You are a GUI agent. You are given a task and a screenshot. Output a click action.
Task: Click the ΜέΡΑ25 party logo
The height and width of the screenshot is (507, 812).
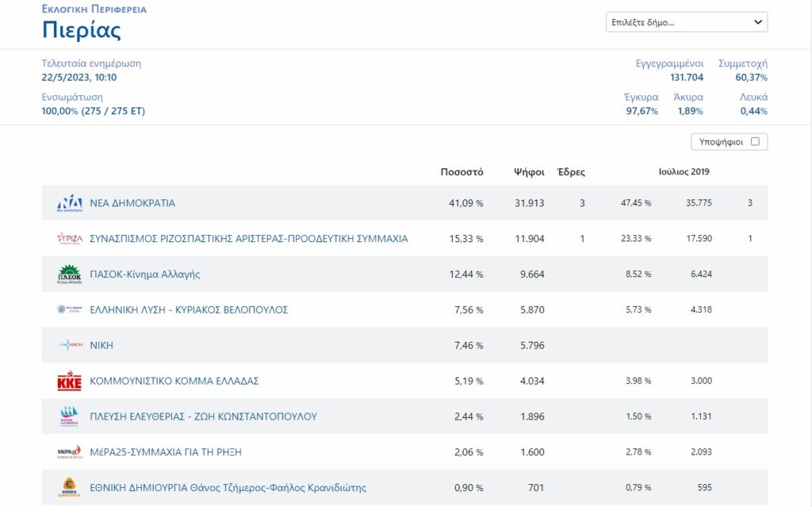pyautogui.click(x=69, y=452)
